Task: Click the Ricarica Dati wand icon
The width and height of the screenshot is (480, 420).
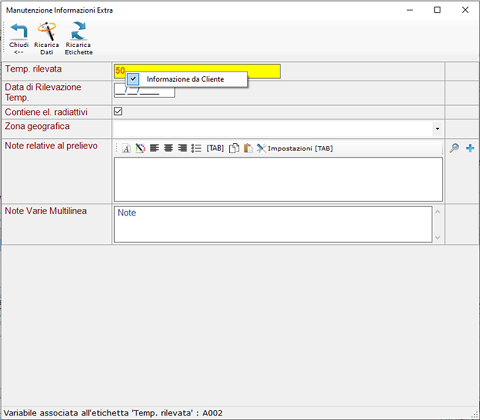Action: tap(47, 31)
